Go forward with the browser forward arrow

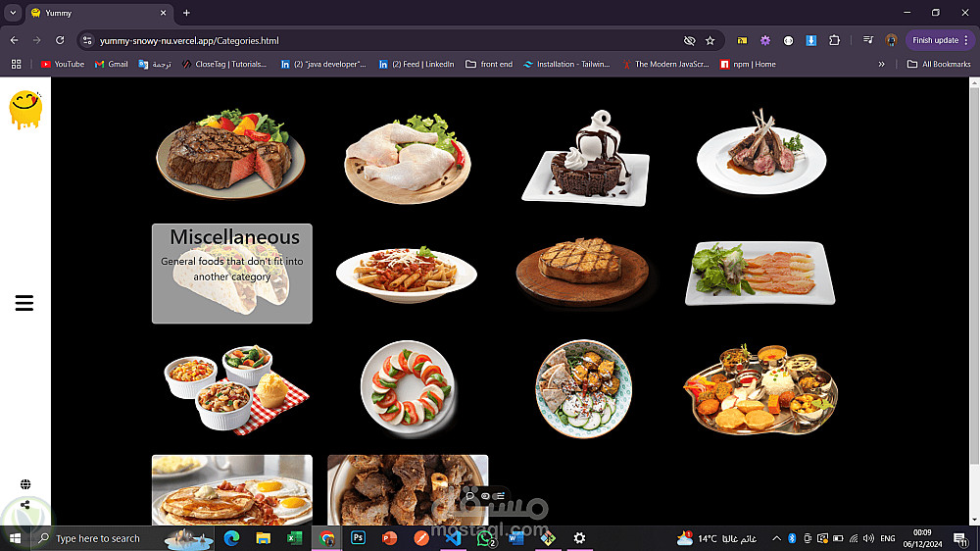(37, 40)
